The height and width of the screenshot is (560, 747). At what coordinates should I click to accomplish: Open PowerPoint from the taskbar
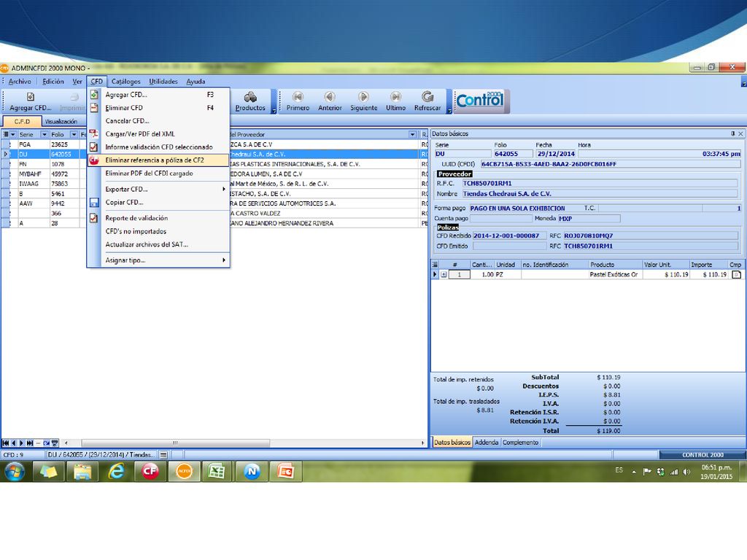(x=285, y=472)
